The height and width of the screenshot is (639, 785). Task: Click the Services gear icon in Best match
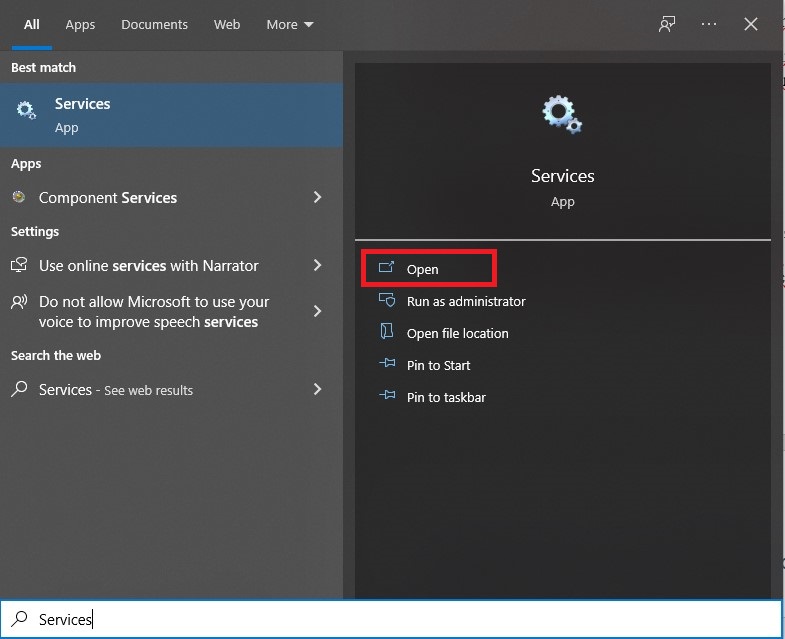coord(26,110)
